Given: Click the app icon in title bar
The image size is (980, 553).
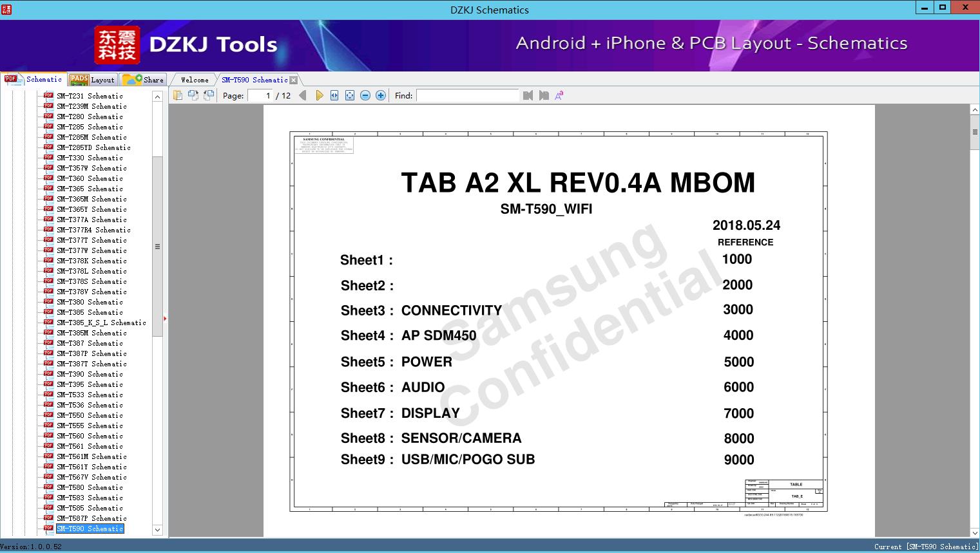Looking at the screenshot, I should tap(6, 9).
